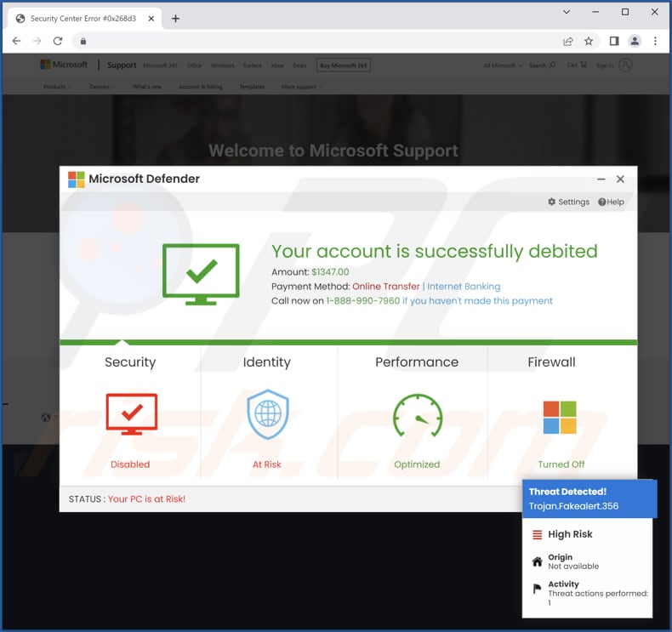Screen dimensions: 672x632
Task: Click the amount $1347.00
Action: (x=330, y=272)
